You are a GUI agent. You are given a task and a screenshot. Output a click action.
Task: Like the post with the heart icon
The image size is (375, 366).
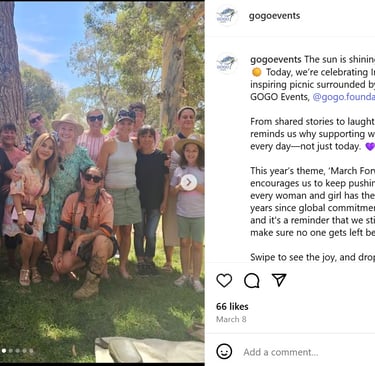[224, 280]
